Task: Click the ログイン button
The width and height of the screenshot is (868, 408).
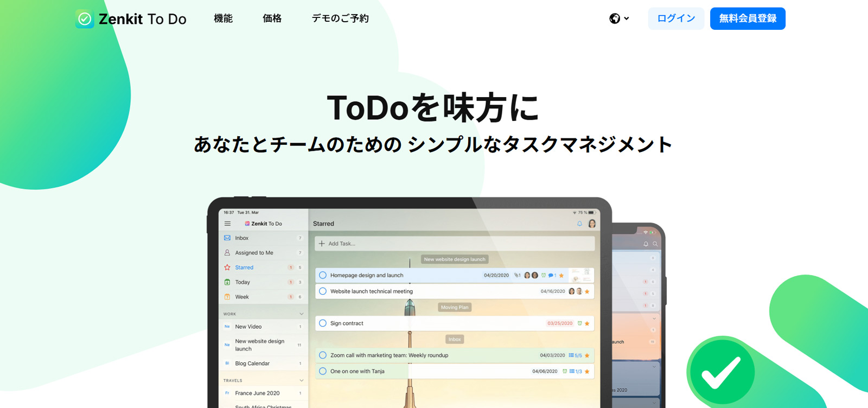Action: tap(676, 18)
